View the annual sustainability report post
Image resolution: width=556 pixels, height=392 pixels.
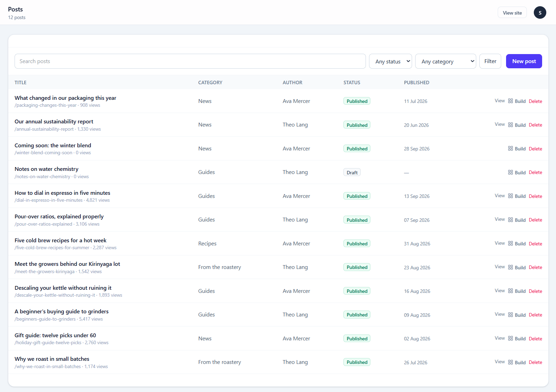point(500,124)
